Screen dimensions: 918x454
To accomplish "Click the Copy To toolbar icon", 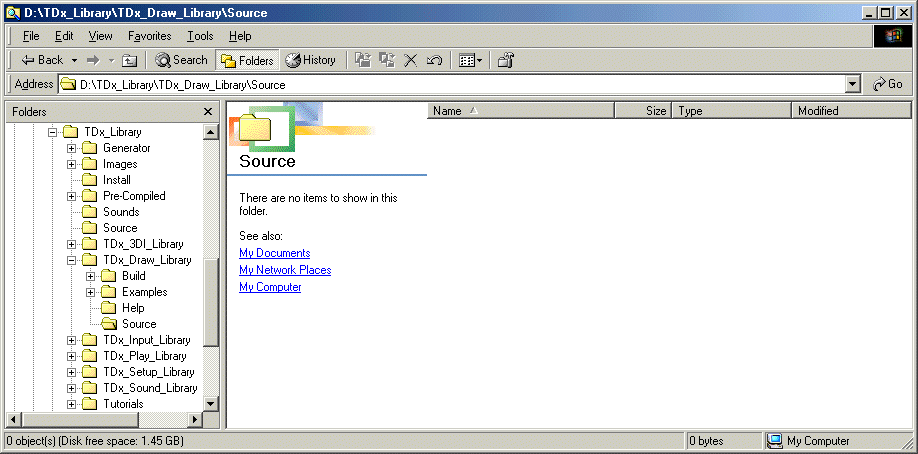I will coord(387,60).
